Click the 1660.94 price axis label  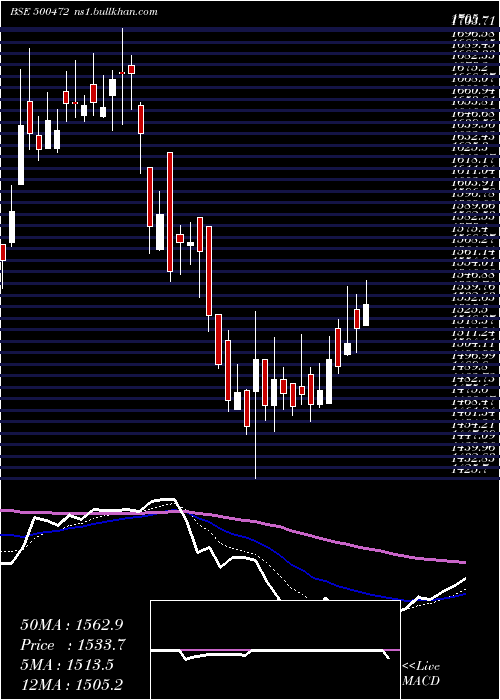pos(473,89)
